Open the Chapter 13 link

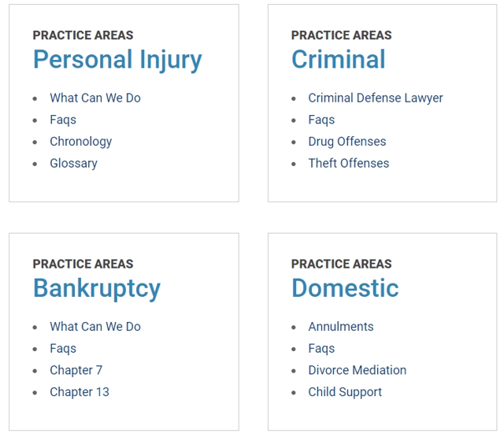point(80,392)
